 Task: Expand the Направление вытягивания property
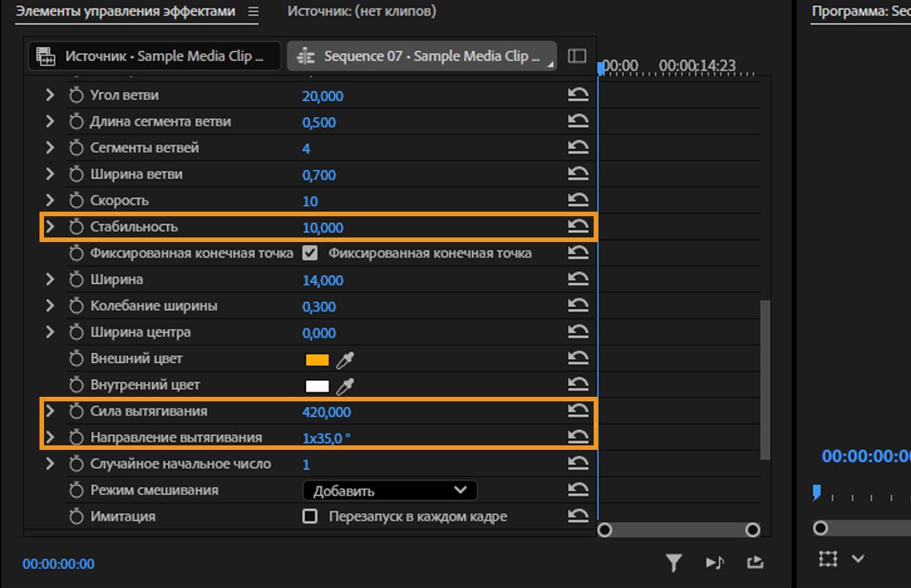[50, 437]
